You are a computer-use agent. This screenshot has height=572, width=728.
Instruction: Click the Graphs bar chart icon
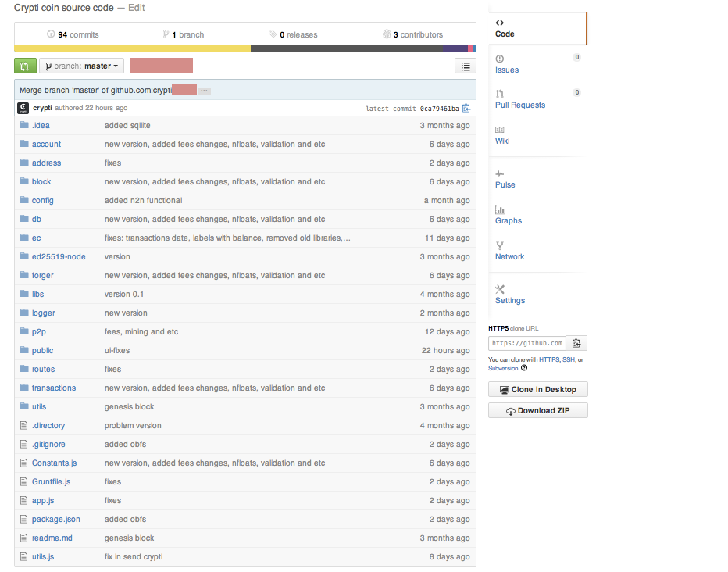click(500, 209)
